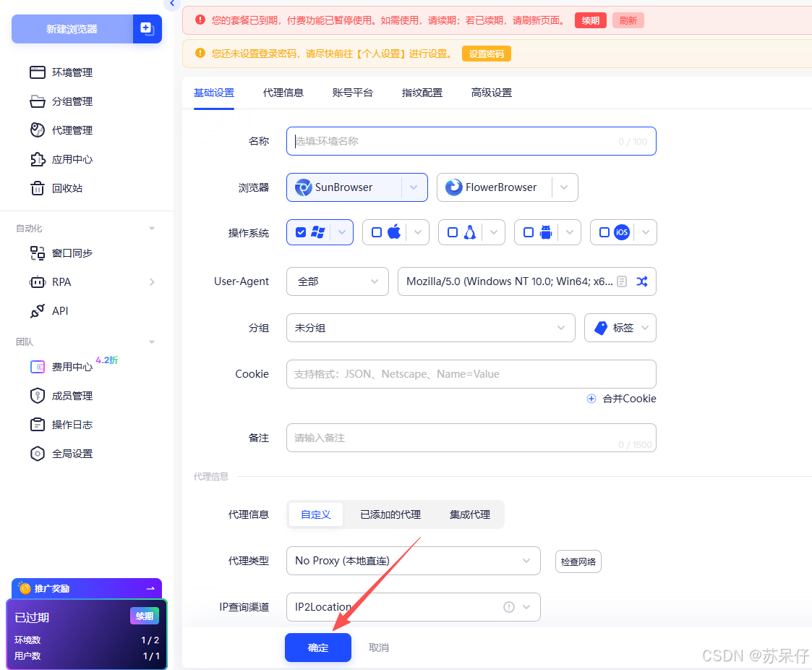The image size is (812, 670).
Task: Open the 未分组 group dropdown
Action: pos(431,328)
